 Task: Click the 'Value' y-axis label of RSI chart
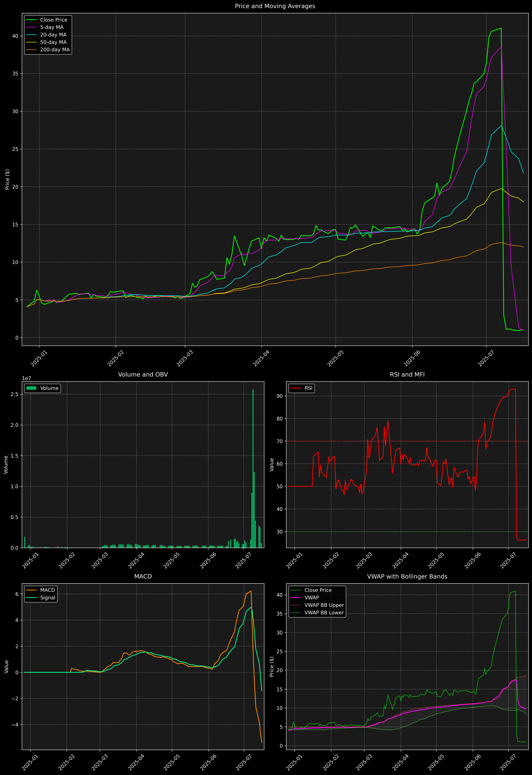(272, 465)
